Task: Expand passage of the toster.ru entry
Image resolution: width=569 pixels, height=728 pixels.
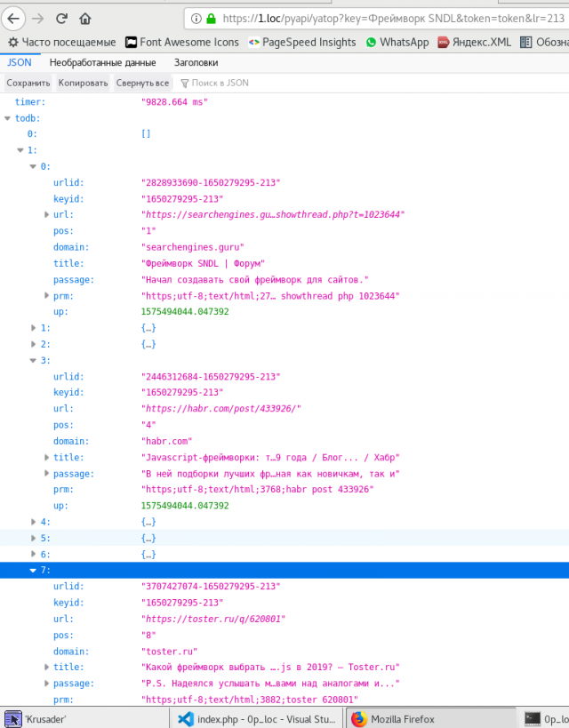Action: click(x=46, y=684)
